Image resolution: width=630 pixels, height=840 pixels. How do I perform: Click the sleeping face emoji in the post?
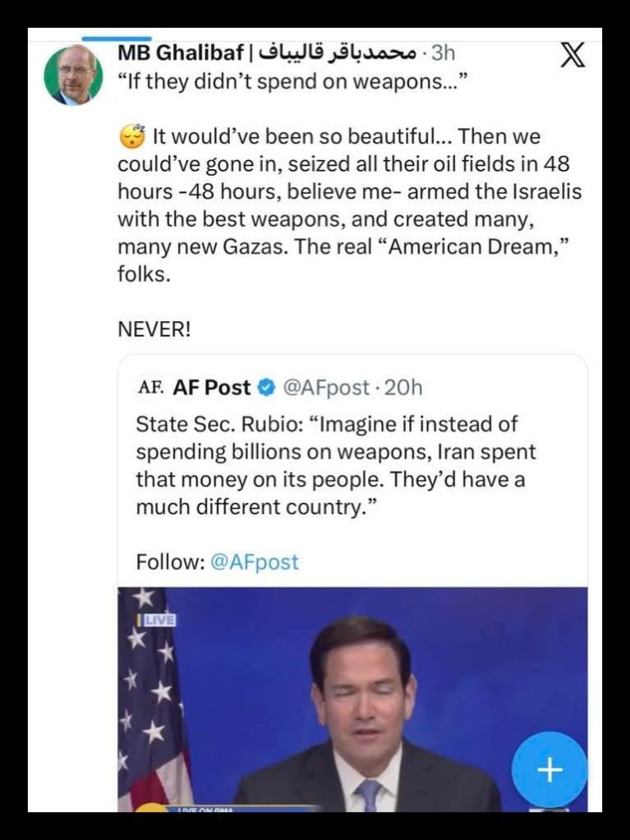point(131,136)
